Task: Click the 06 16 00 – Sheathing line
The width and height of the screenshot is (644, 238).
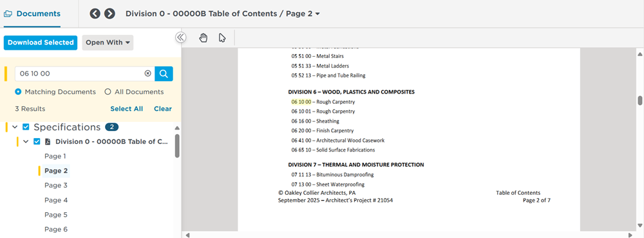Action: (x=316, y=121)
